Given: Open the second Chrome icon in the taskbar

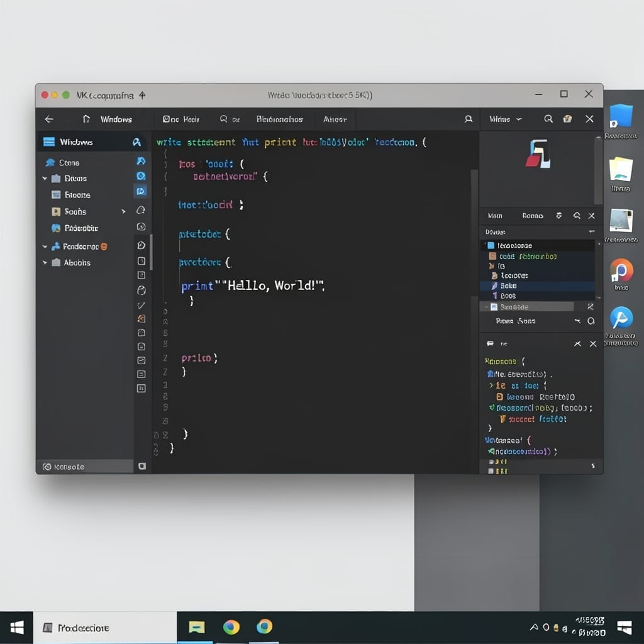Looking at the screenshot, I should 264,627.
